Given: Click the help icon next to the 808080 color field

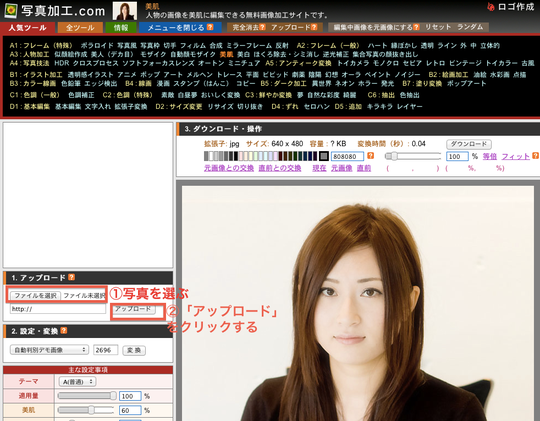Looking at the screenshot, I should pos(371,156).
